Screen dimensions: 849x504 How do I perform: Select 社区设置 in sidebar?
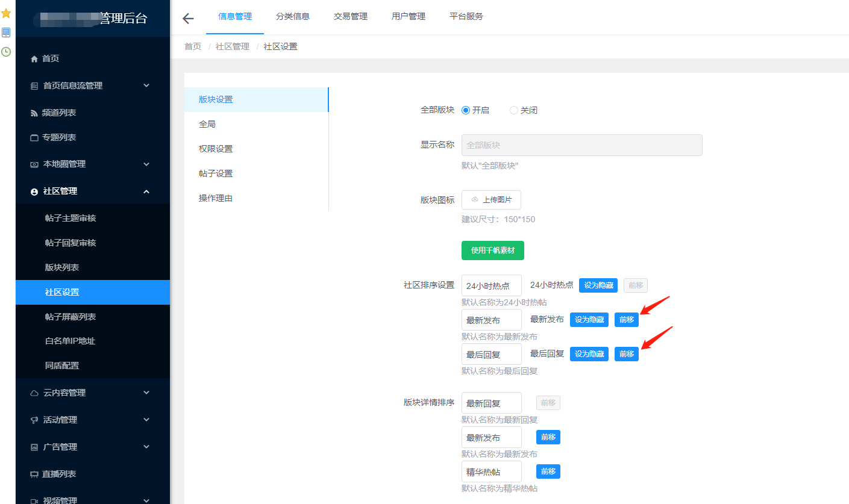[93, 292]
